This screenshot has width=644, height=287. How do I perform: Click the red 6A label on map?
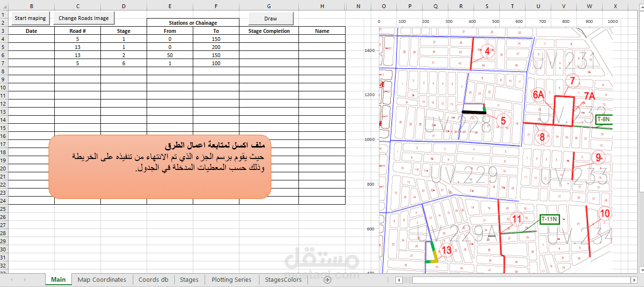538,95
